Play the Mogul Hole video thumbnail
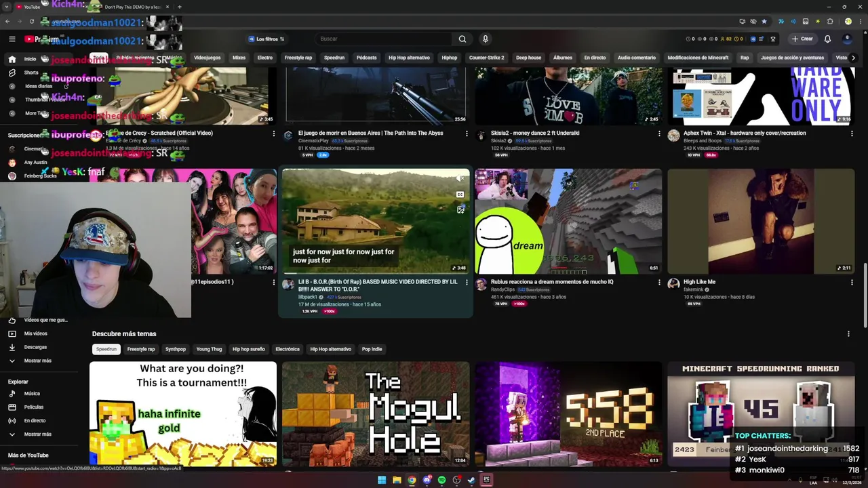The width and height of the screenshot is (868, 488). click(x=376, y=414)
